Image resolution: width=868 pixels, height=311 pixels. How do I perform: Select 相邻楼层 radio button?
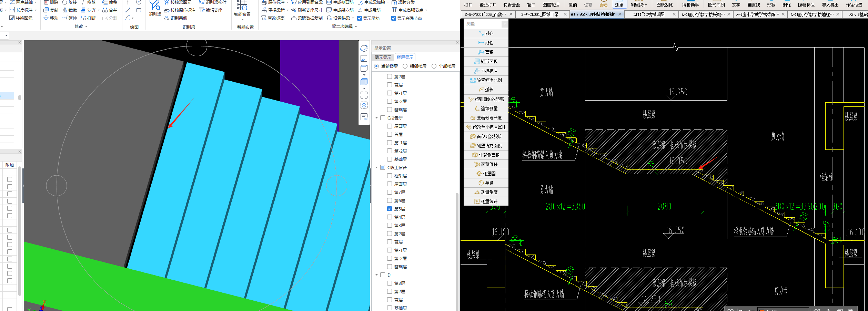coord(405,66)
